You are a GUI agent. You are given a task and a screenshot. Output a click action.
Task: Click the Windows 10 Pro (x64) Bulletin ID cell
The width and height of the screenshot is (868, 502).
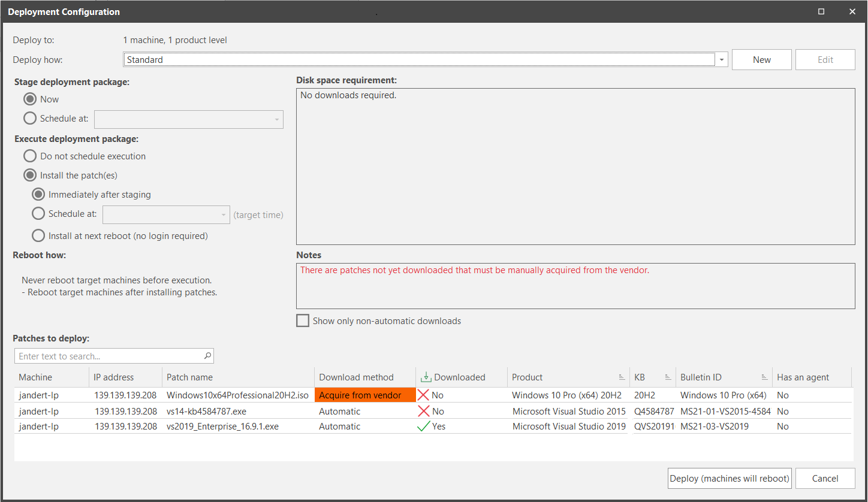pyautogui.click(x=724, y=395)
